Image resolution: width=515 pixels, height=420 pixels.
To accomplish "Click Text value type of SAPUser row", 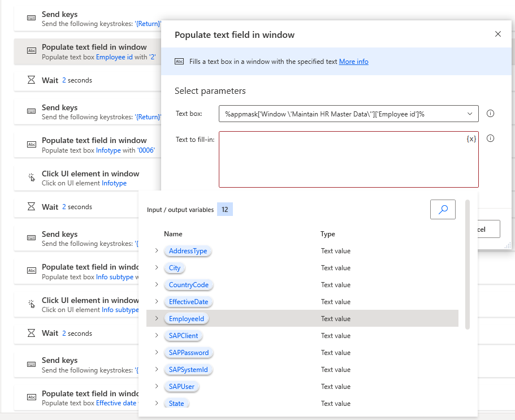I will point(336,387).
